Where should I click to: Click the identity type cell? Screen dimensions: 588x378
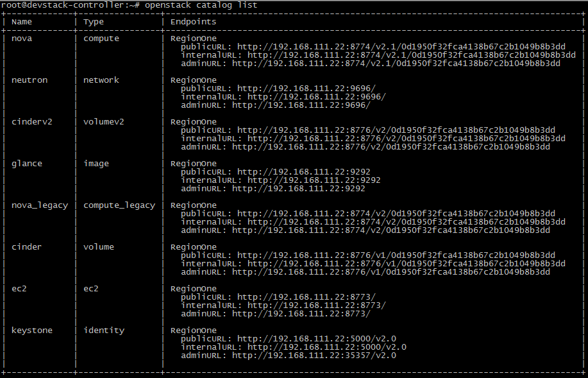104,331
